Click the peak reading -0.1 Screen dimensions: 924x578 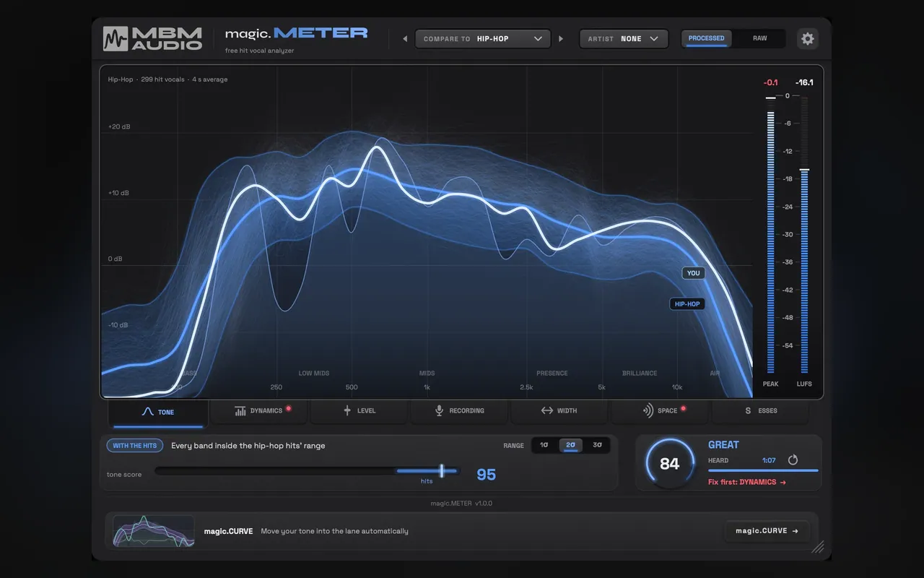[771, 82]
